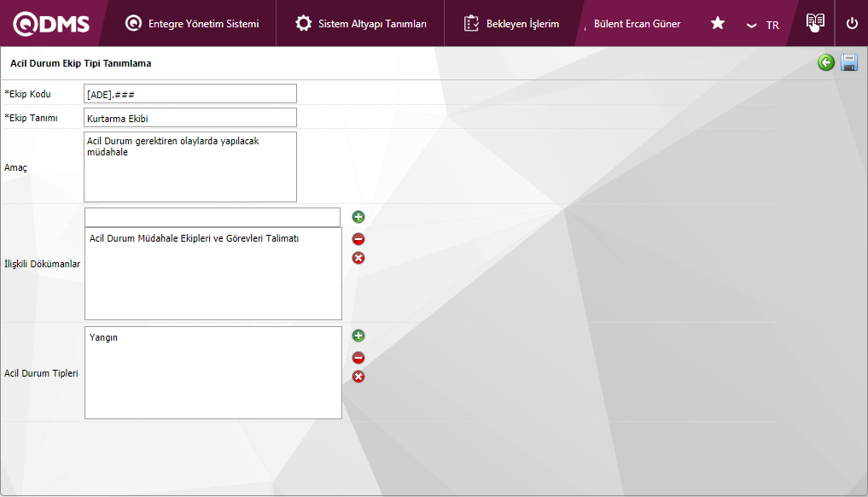Add an emergency type with green plus

[358, 336]
